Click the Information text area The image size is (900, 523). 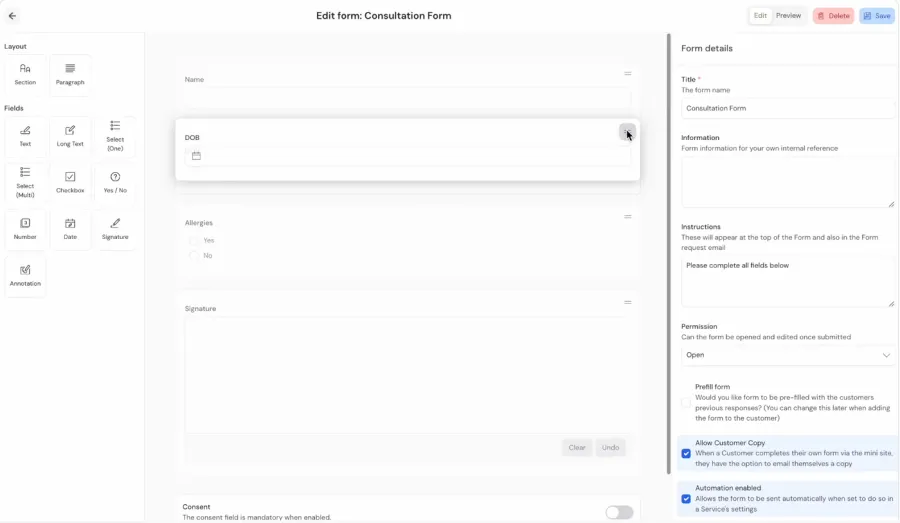pos(788,182)
